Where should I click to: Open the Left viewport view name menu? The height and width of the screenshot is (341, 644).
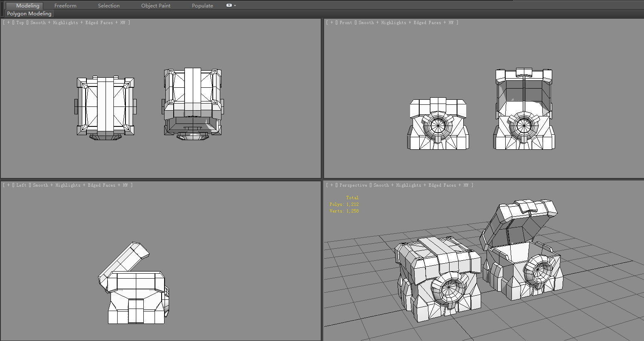coord(22,185)
